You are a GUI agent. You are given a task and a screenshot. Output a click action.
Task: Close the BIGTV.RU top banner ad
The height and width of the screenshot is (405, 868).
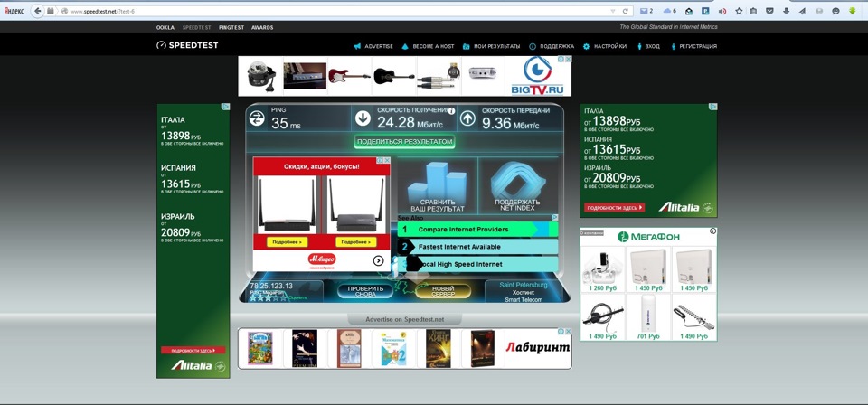point(568,59)
